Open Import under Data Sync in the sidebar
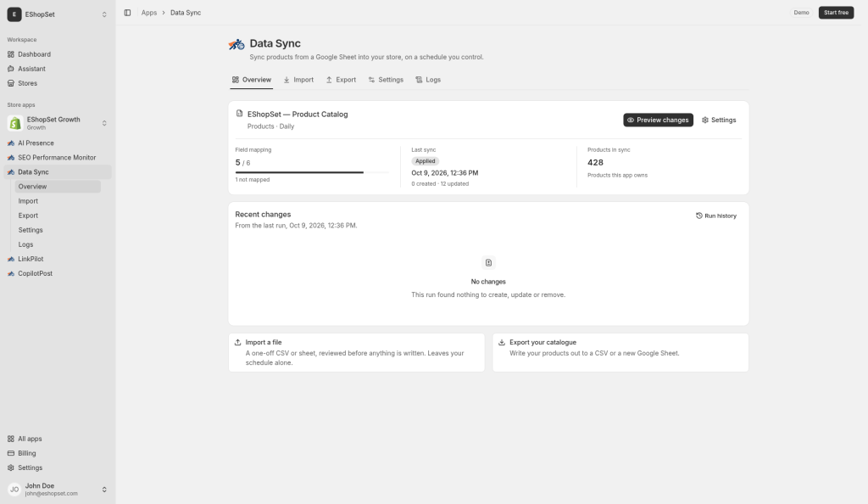 coord(58,201)
